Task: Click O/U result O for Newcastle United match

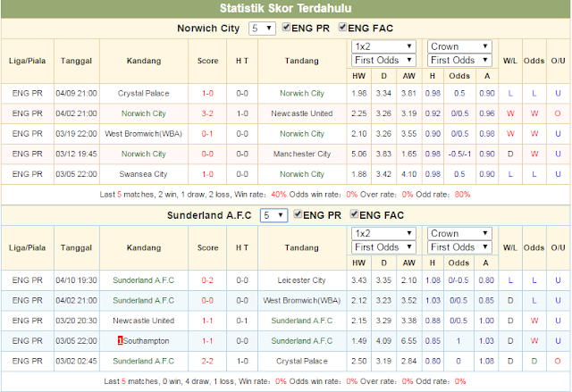Action: point(558,113)
